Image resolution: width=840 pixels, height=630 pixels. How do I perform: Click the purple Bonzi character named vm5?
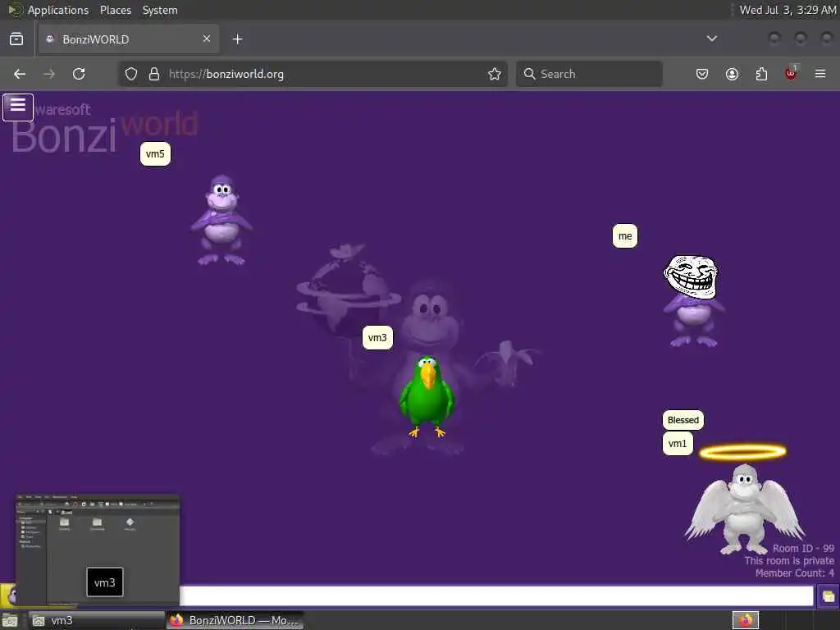pos(221,220)
